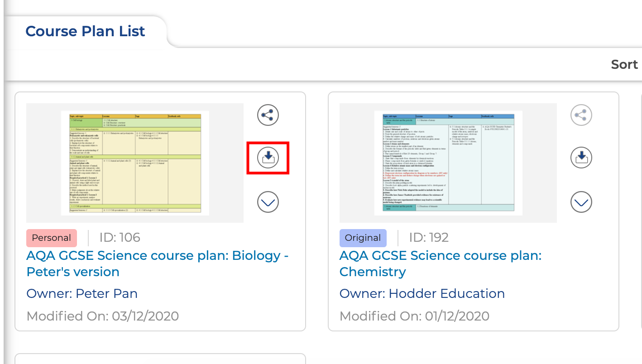The width and height of the screenshot is (642, 364).
Task: Open sharing options for the Hodder Education plan
Action: [x=581, y=115]
